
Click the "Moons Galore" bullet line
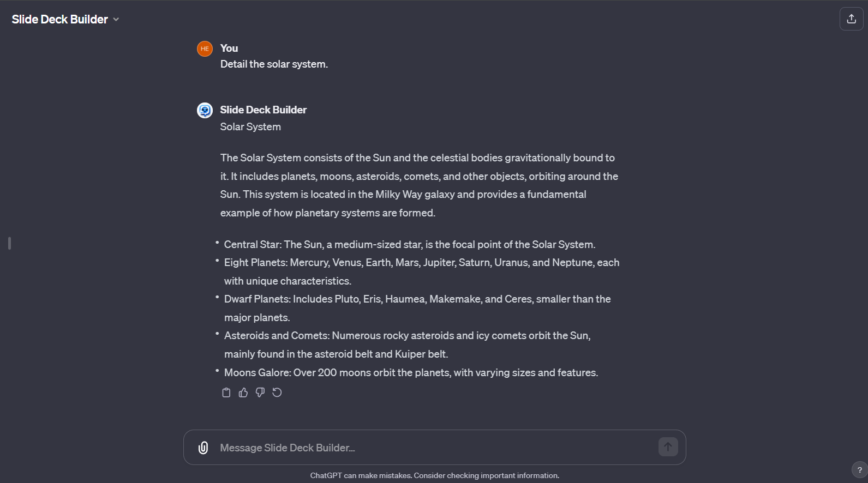(411, 373)
